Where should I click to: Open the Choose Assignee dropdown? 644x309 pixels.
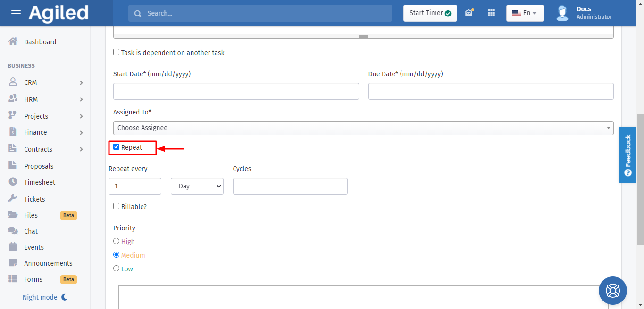point(363,128)
